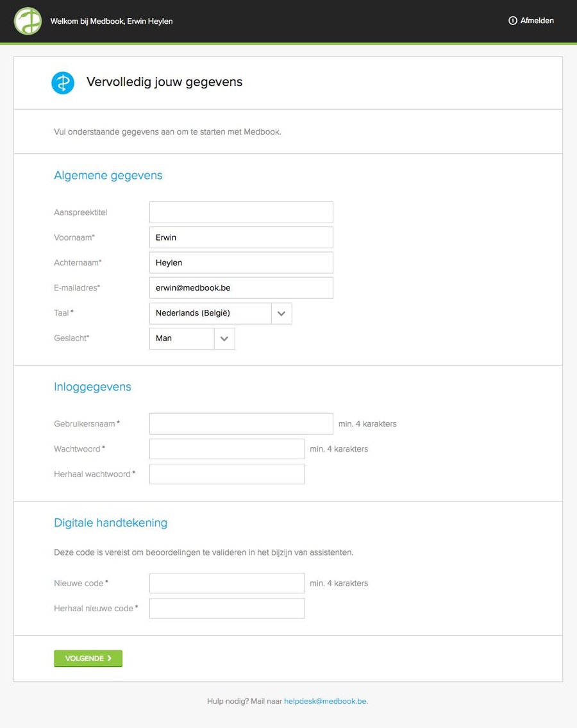Viewport: 577px width, 728px height.
Task: Open the Taal dropdown arrow
Action: (281, 314)
